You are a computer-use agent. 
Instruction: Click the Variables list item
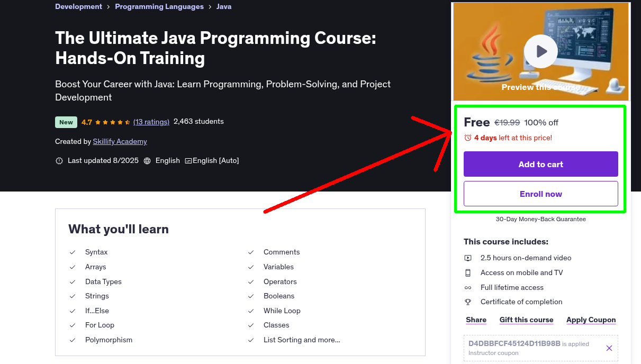point(278,267)
